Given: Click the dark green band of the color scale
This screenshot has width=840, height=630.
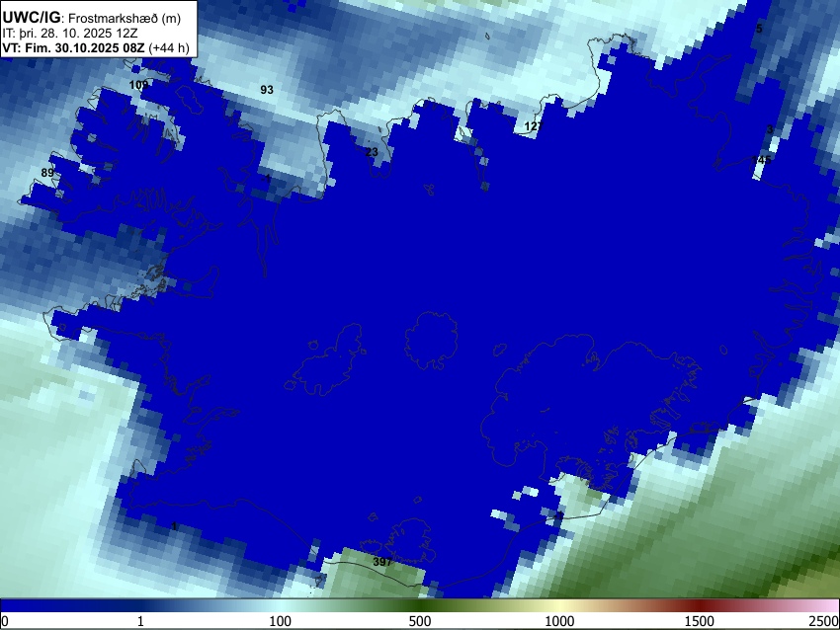Looking at the screenshot, I should [419, 605].
